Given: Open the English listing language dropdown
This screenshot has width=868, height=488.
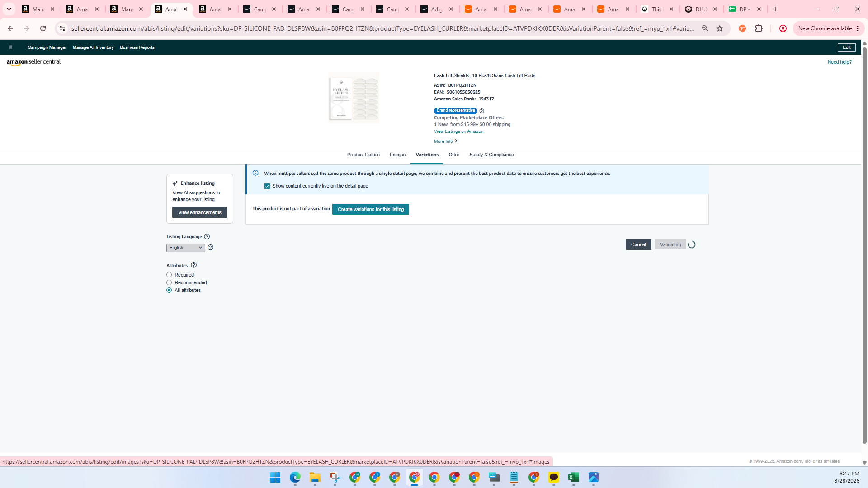Looking at the screenshot, I should (185, 248).
